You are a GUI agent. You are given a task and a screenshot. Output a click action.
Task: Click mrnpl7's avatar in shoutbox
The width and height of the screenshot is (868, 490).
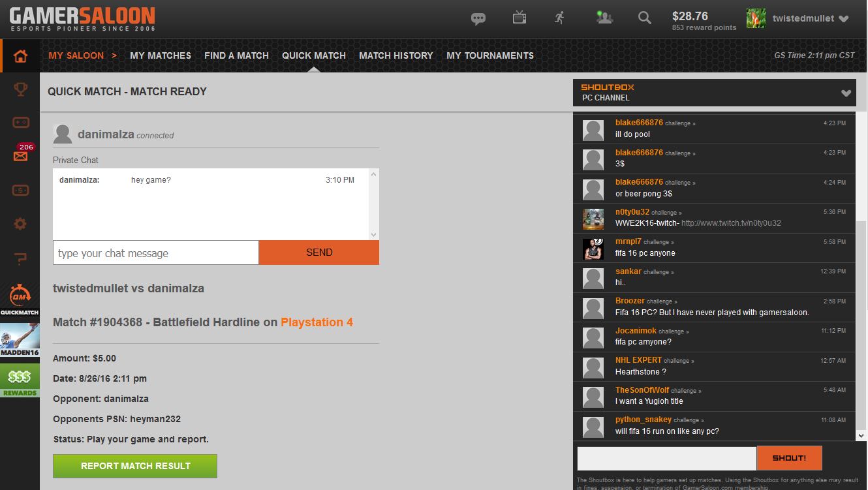pyautogui.click(x=593, y=249)
